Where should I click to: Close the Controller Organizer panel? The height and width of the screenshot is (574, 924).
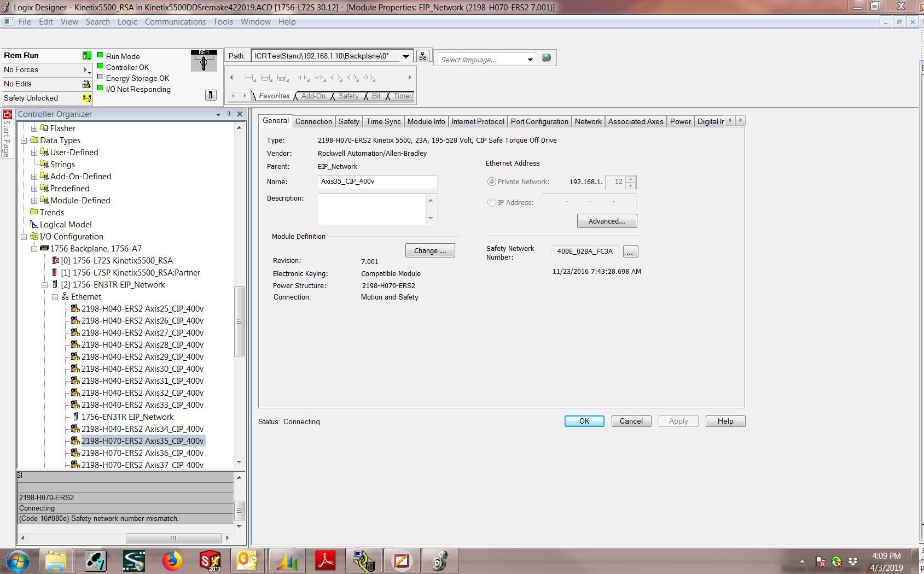click(240, 114)
